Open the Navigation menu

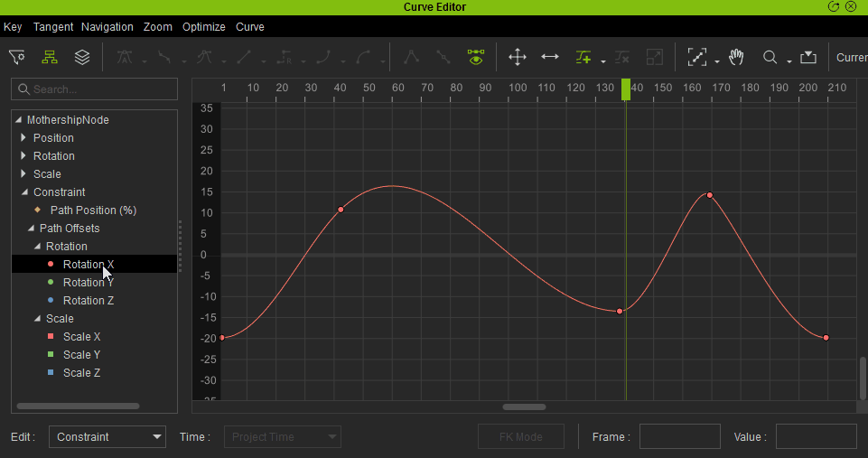click(x=107, y=26)
